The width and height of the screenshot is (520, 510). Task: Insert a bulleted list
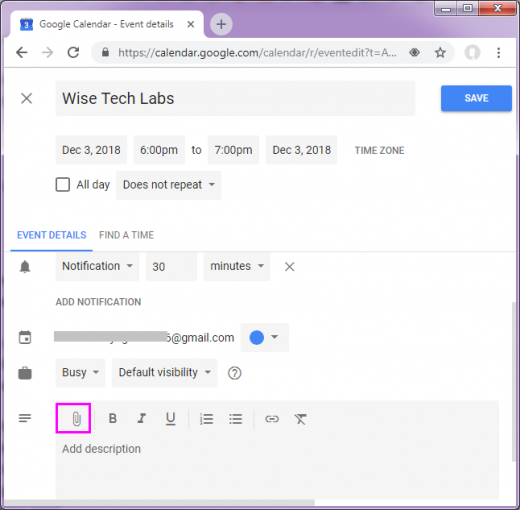[x=236, y=419]
